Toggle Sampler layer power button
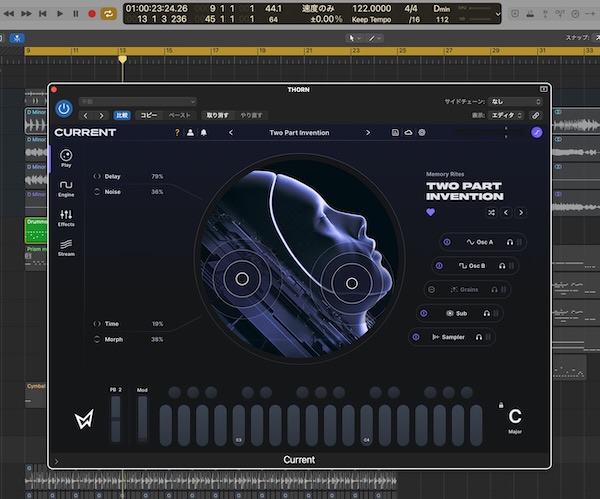The image size is (600, 499). 416,337
